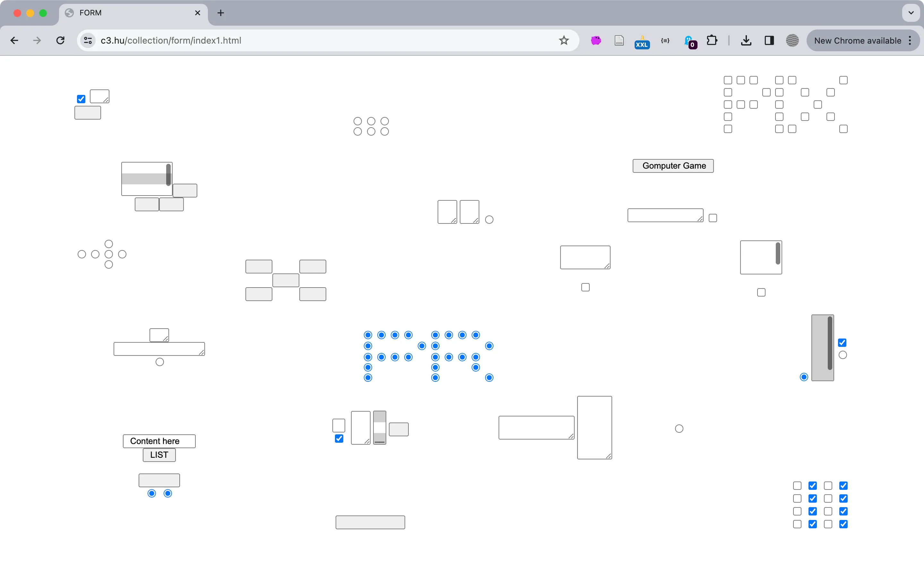Check the checkbox next to the wide textarea under Gomputer Game
This screenshot has height=561, width=924.
point(713,218)
